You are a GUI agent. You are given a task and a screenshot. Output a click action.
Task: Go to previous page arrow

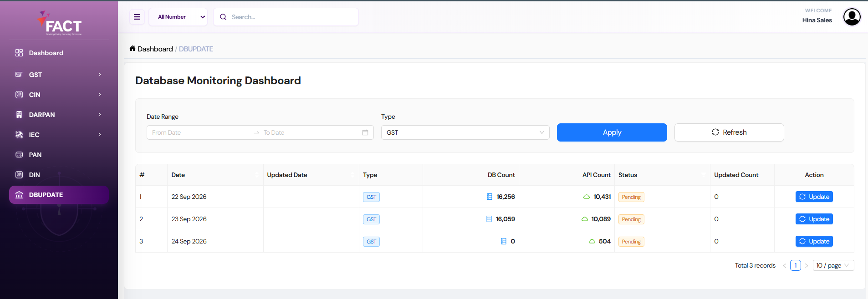tap(785, 265)
